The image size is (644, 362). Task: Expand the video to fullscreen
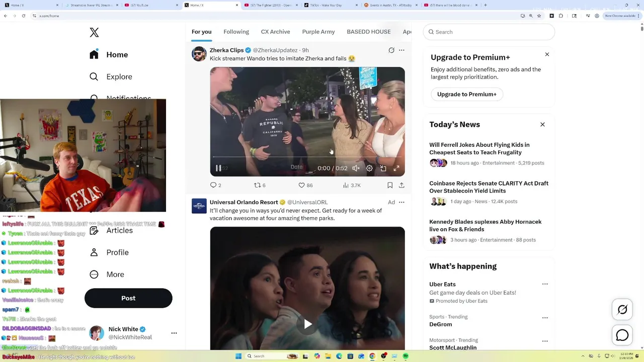396,168
